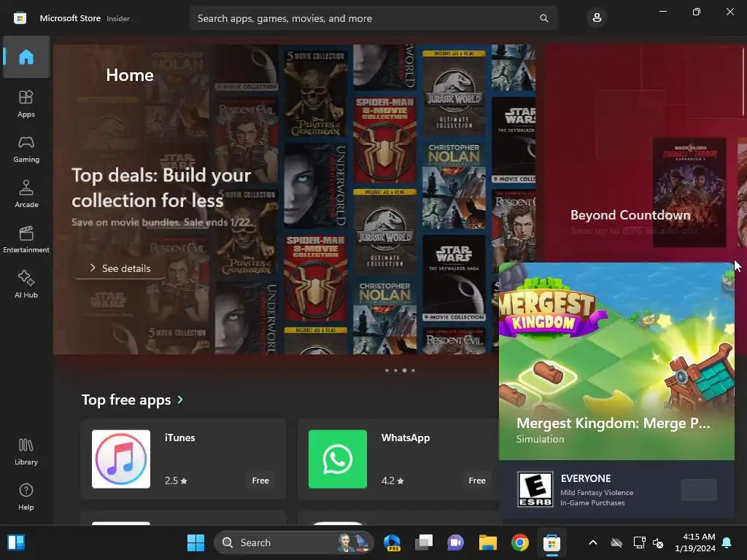Open the Entertainment section

tap(26, 239)
